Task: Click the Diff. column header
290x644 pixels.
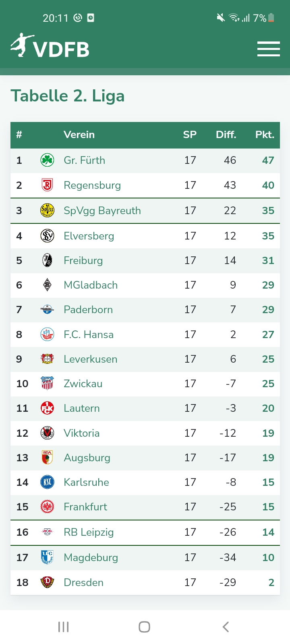Action: pyautogui.click(x=226, y=135)
